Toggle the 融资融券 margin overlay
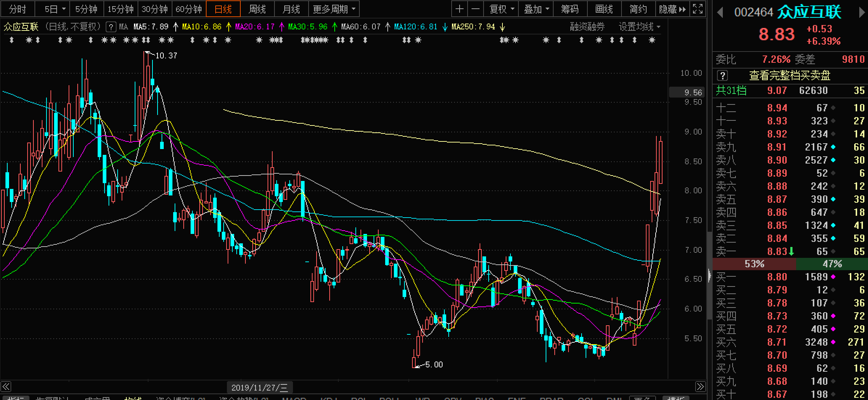Viewport: 868px width, 400px height. (587, 27)
